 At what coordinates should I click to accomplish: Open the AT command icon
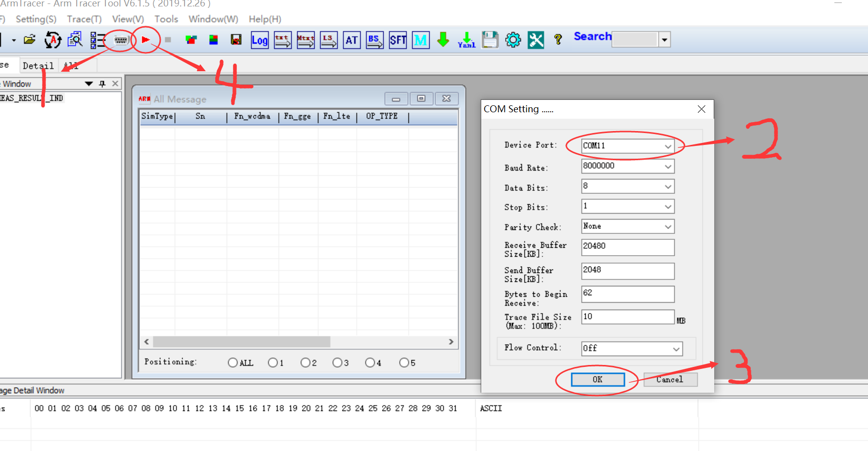tap(352, 40)
